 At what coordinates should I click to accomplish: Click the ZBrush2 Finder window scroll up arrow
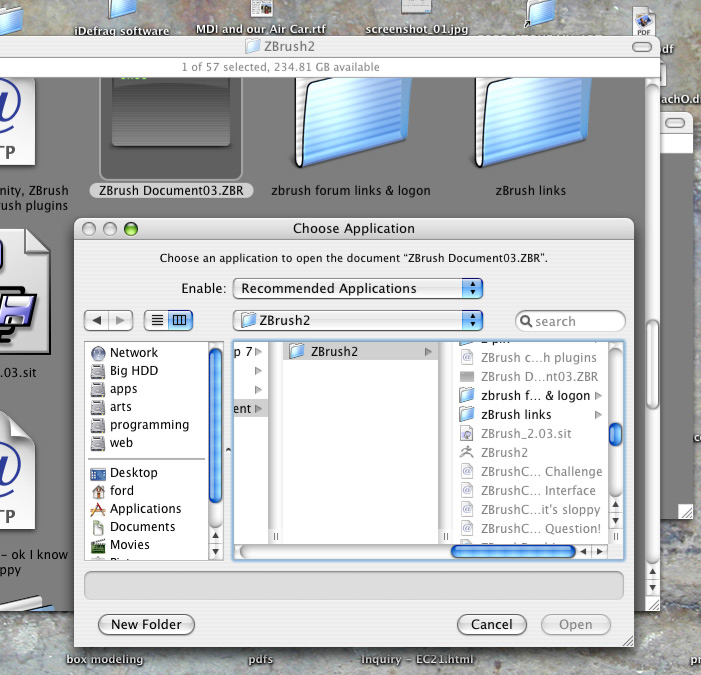(x=653, y=571)
